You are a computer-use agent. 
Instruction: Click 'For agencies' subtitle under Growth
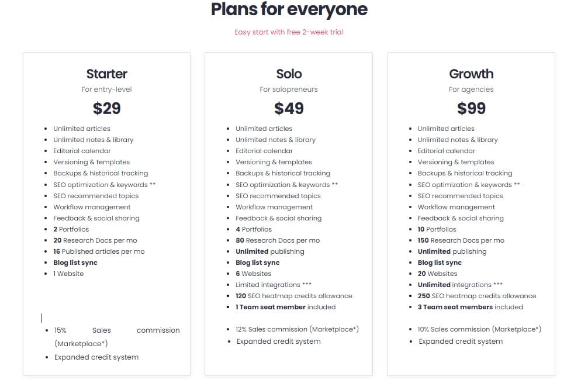pos(471,89)
